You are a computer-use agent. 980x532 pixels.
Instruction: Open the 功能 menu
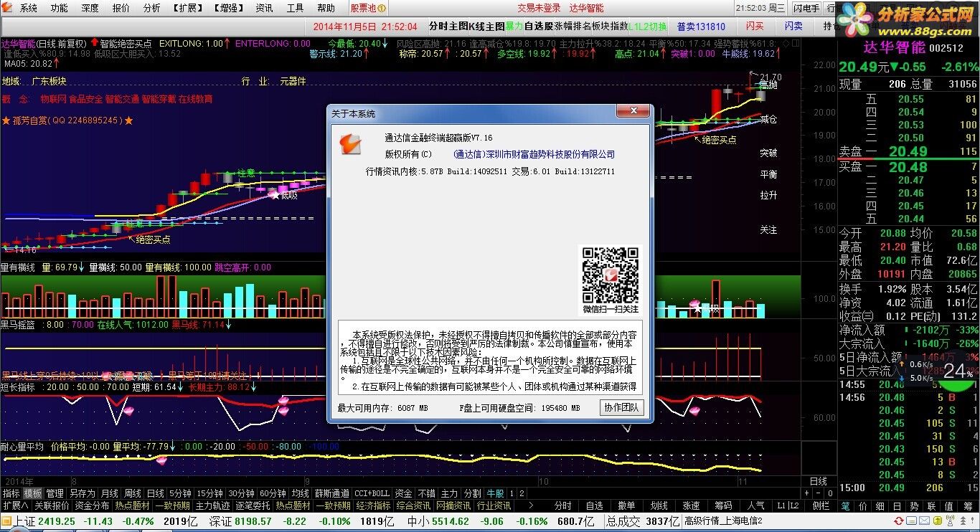point(60,9)
